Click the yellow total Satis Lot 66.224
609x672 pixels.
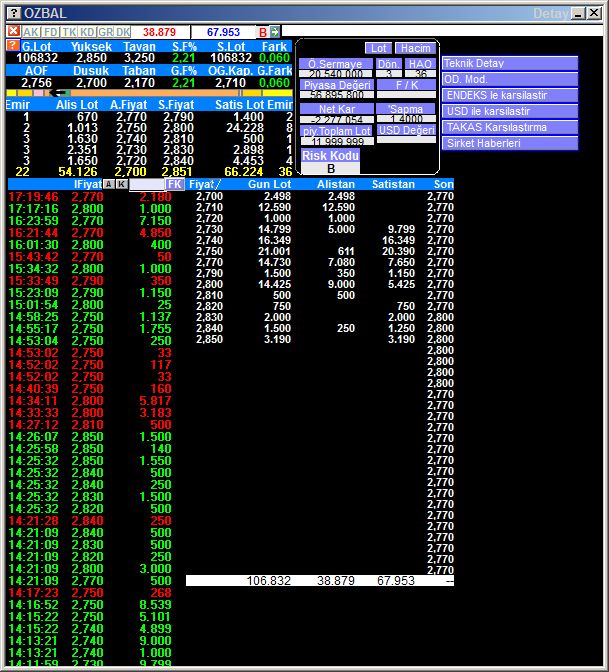pyautogui.click(x=243, y=172)
